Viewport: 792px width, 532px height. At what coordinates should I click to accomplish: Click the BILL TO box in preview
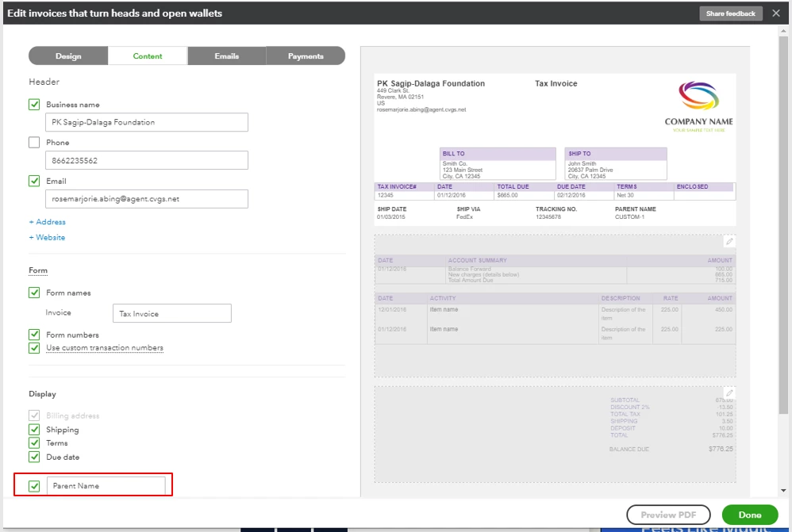click(498, 163)
